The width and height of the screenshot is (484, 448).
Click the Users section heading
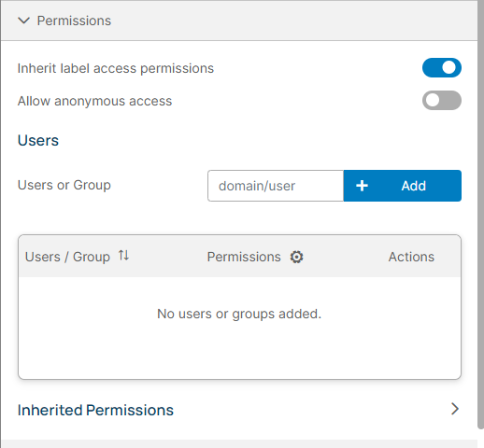pos(38,140)
